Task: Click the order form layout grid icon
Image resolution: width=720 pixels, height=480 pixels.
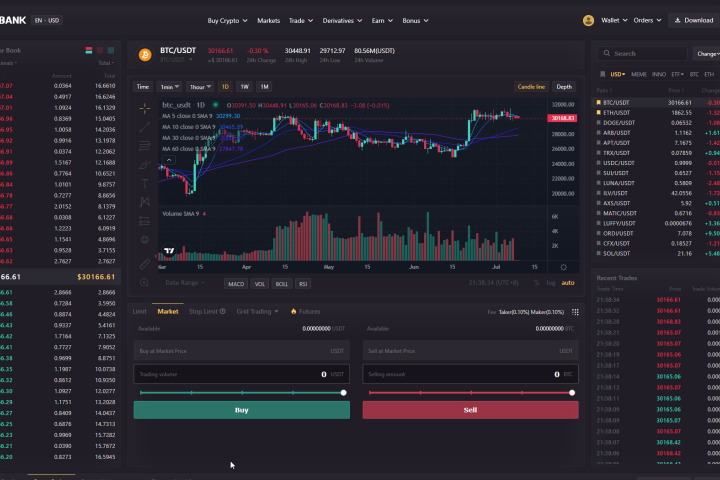Action: pyautogui.click(x=575, y=312)
